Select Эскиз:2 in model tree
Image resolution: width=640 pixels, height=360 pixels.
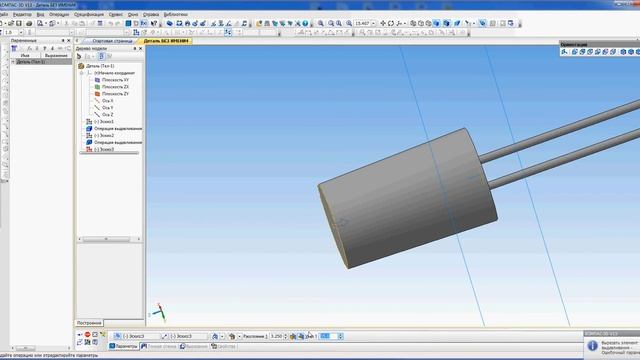coord(104,136)
